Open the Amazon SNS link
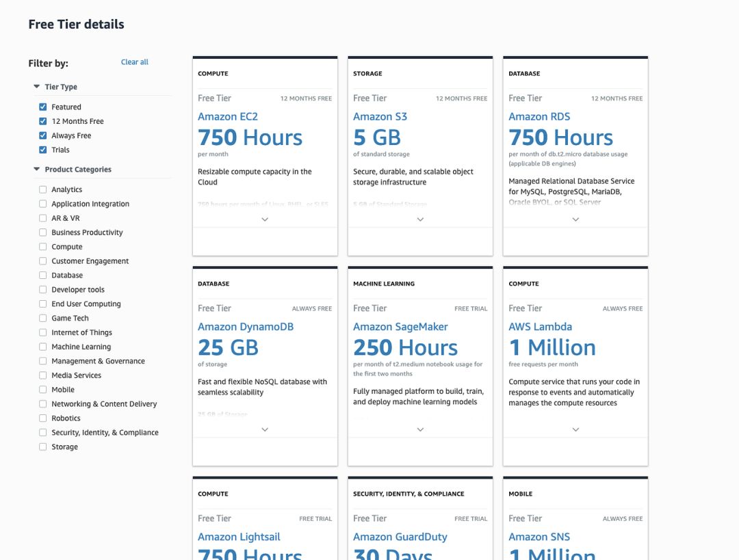The image size is (739, 560). [539, 537]
